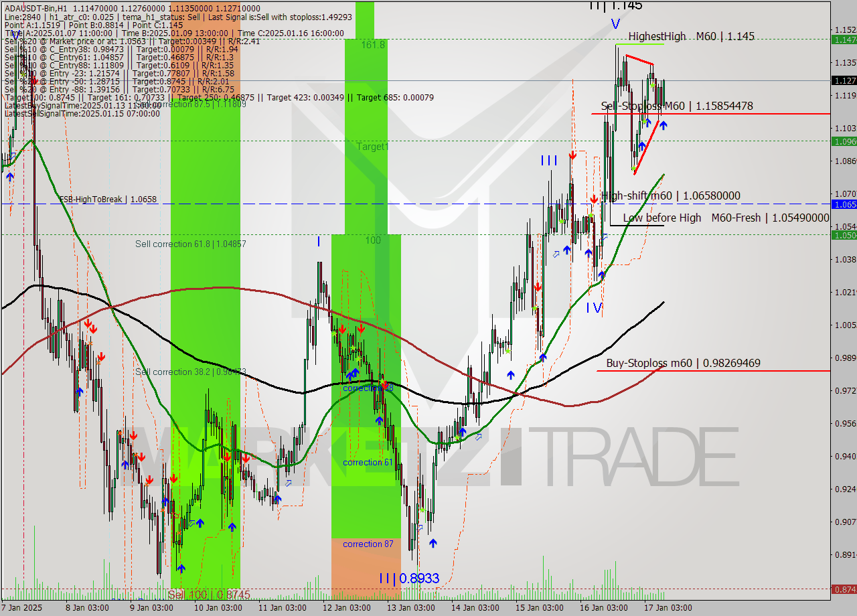The image size is (857, 616).
Task: Select the '8 Jan 03:00' time label
Action: [87, 608]
